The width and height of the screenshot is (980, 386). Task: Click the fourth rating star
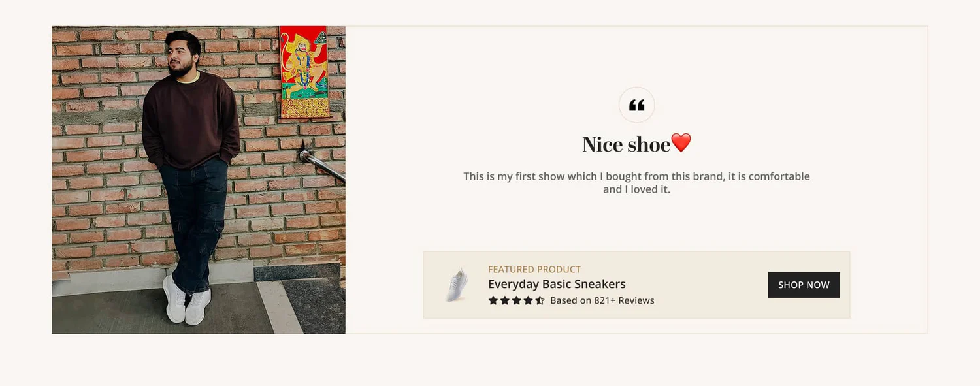coord(528,300)
